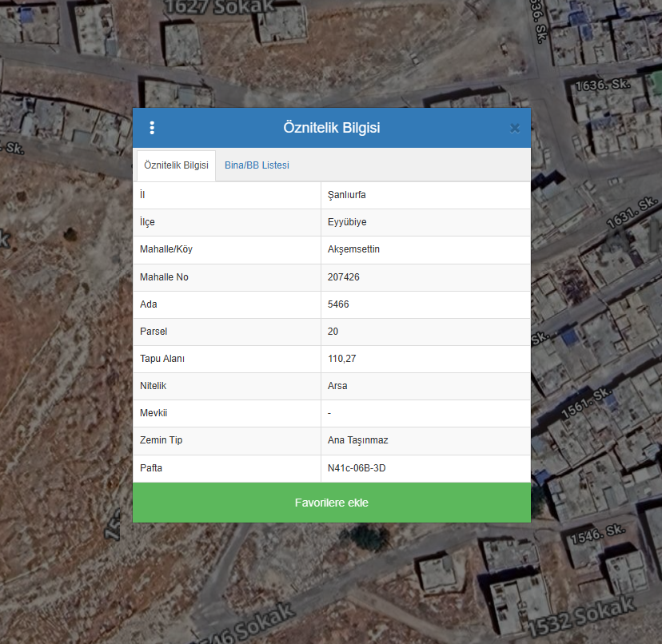Click the 1627 Sokak street label on map
This screenshot has height=644, width=662.
coord(220,8)
